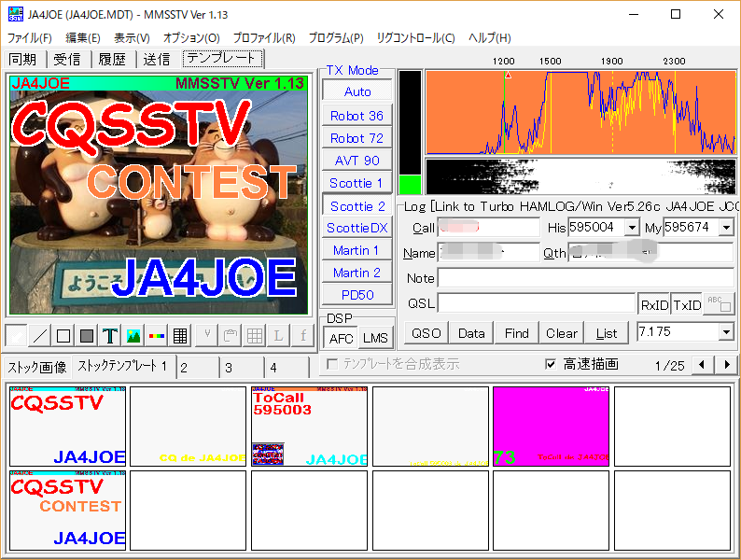Switch to ストック画像 tab
The width and height of the screenshot is (741, 560).
[x=37, y=368]
